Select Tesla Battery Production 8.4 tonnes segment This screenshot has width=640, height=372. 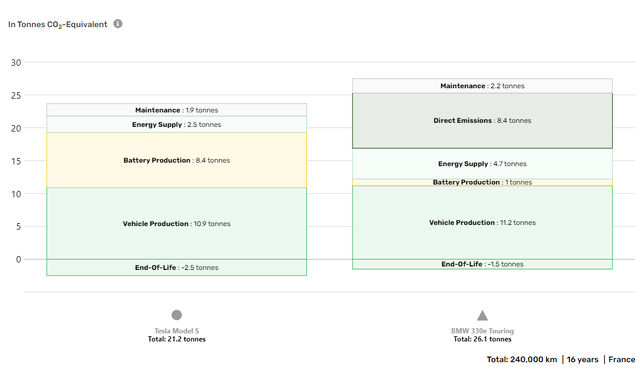176,160
